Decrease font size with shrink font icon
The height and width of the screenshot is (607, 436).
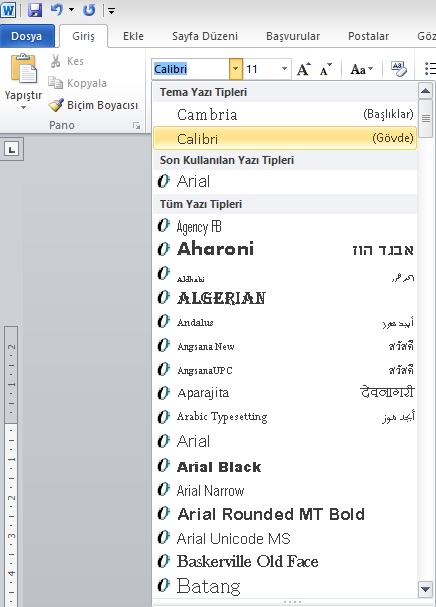tap(325, 69)
